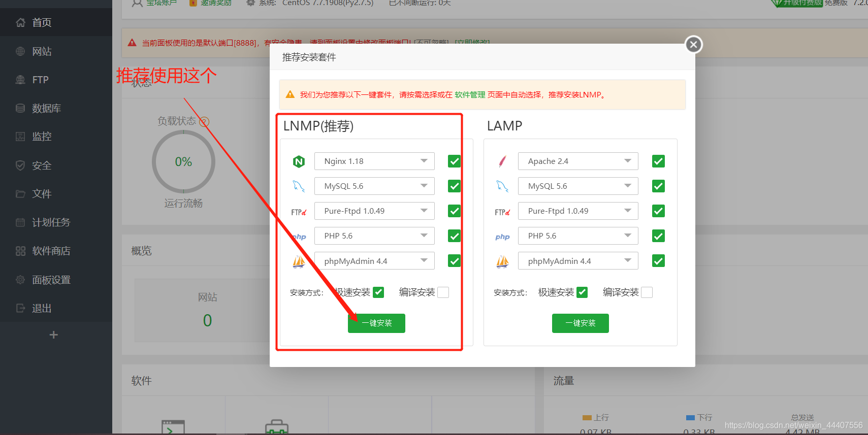Viewport: 868px width, 435px height.
Task: Uncheck MySQL 5.6 in LAMP
Action: coord(658,186)
